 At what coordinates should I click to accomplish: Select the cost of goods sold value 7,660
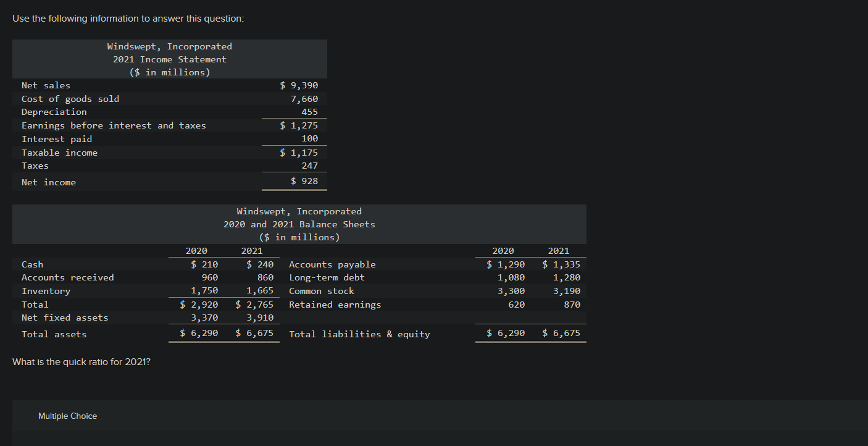[x=304, y=99]
